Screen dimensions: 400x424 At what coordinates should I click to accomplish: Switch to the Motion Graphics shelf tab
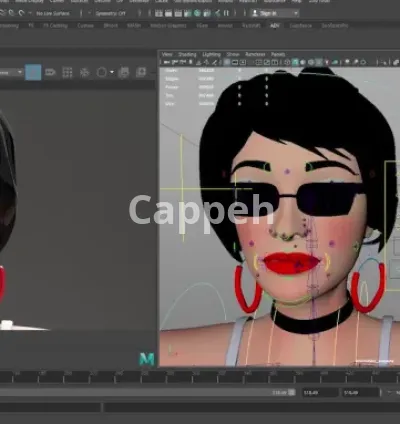[x=168, y=26]
